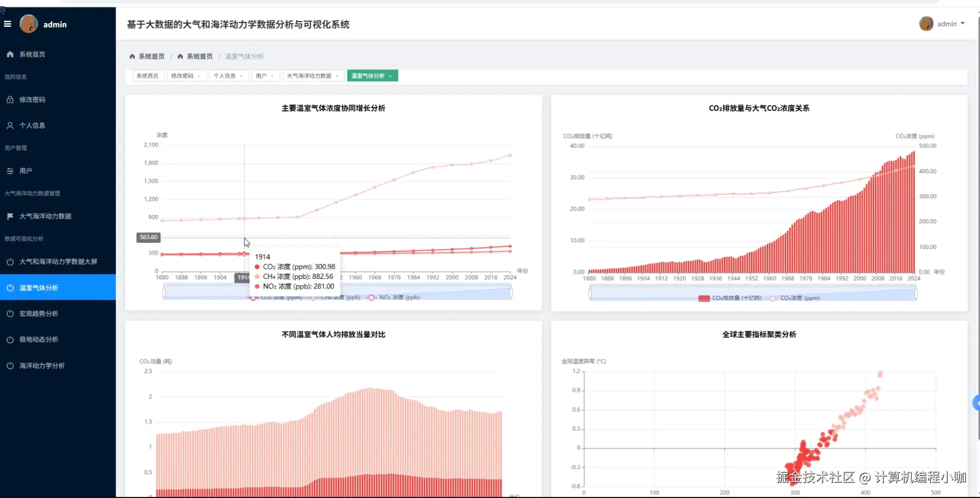Toggle the CO₂排放量 (十亿吨) legend series

(730, 298)
